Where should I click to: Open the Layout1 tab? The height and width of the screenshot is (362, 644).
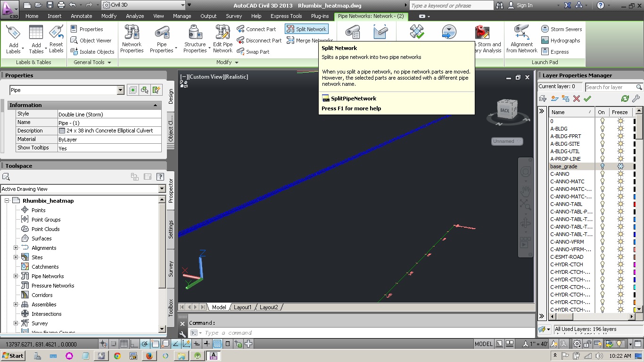tap(243, 307)
